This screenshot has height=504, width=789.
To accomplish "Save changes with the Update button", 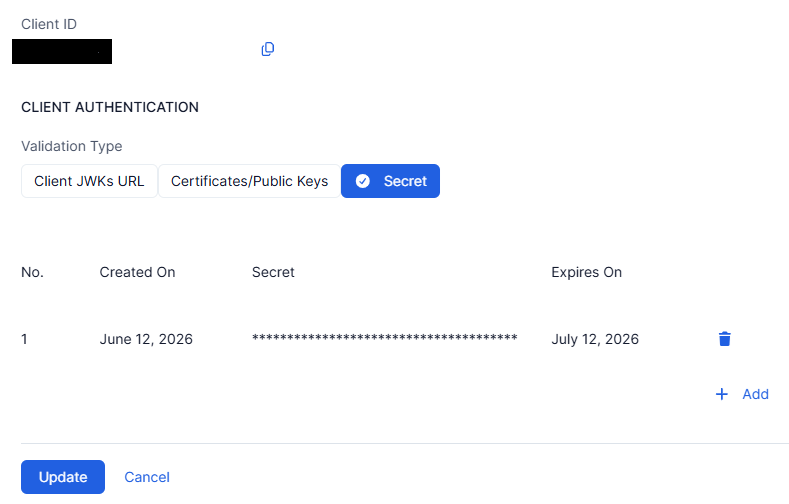I will 63,477.
